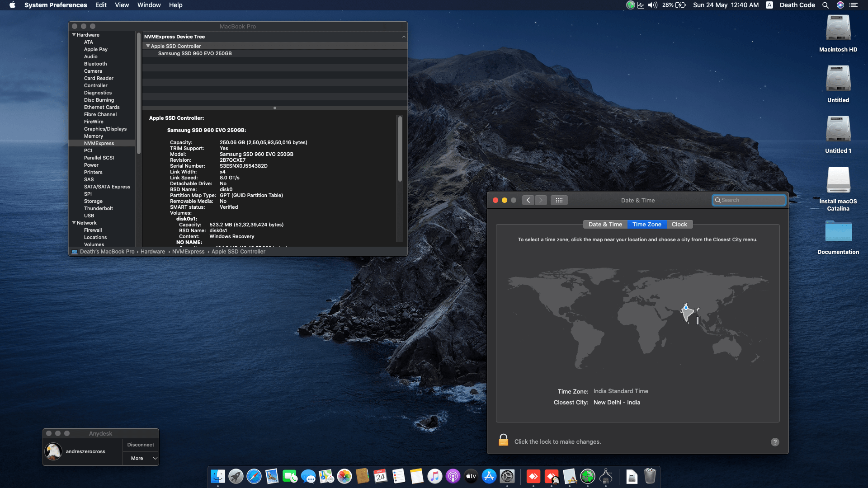Switch to the Clock tab
This screenshot has height=488, width=868.
coord(679,225)
